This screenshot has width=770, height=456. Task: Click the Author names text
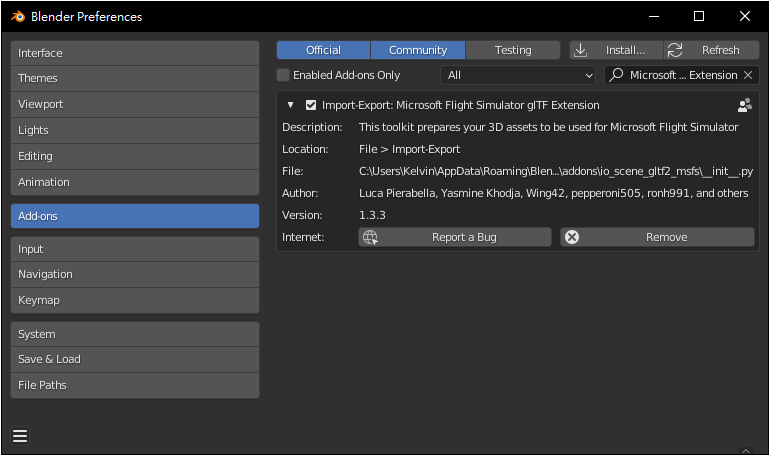point(553,193)
